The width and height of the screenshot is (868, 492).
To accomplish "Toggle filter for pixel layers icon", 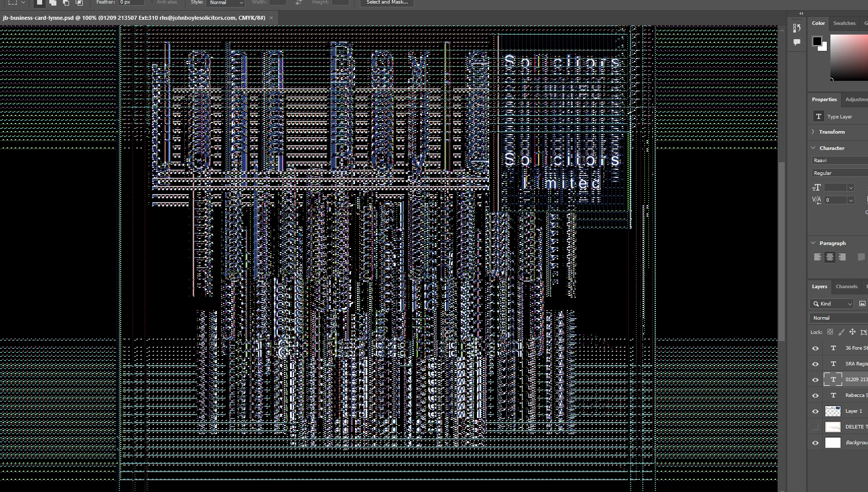I will [862, 303].
